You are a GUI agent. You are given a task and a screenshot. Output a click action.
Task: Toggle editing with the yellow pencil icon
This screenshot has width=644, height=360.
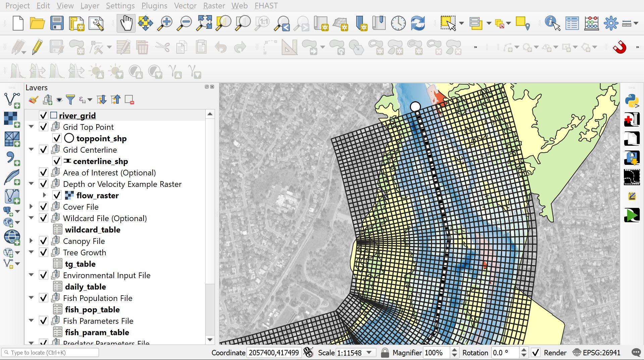click(x=37, y=47)
